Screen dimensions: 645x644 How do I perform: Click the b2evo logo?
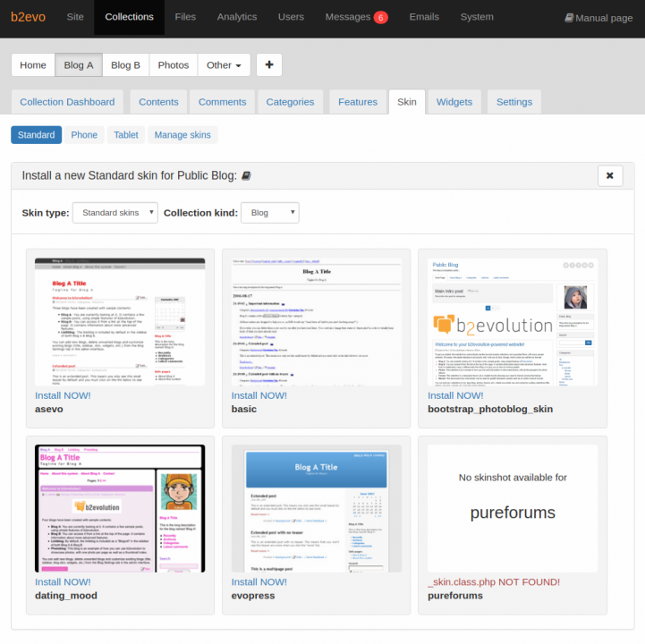[28, 17]
